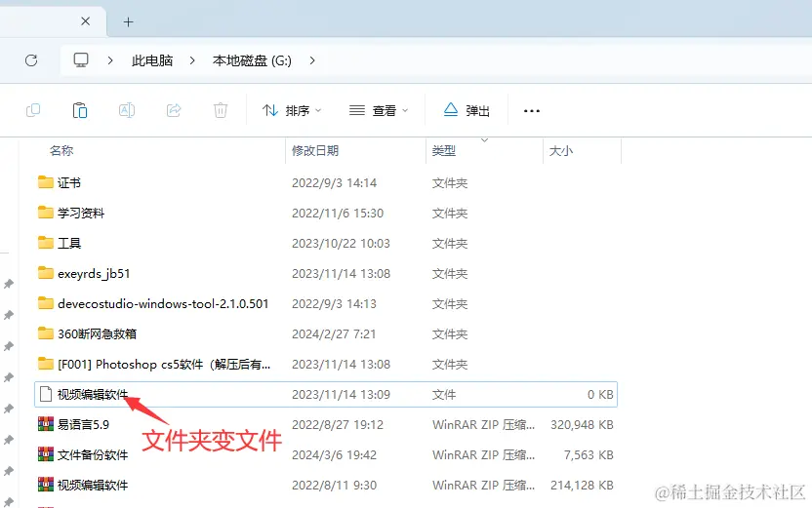
Task: Select the 360断网急救箱 folder icon
Action: [x=46, y=333]
